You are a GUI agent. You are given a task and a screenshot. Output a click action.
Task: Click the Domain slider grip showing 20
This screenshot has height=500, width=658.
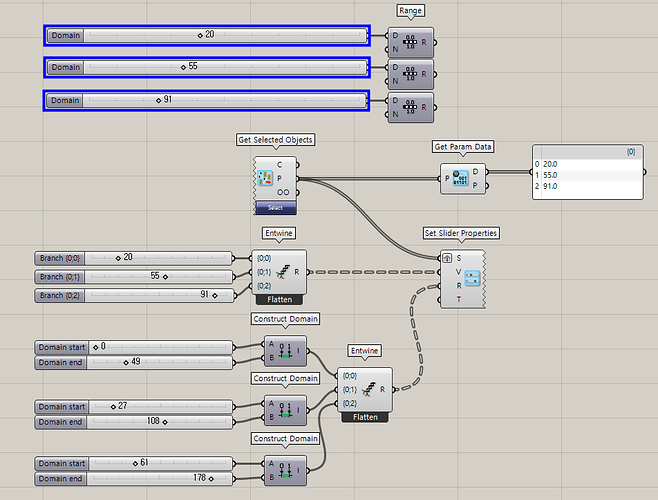200,36
